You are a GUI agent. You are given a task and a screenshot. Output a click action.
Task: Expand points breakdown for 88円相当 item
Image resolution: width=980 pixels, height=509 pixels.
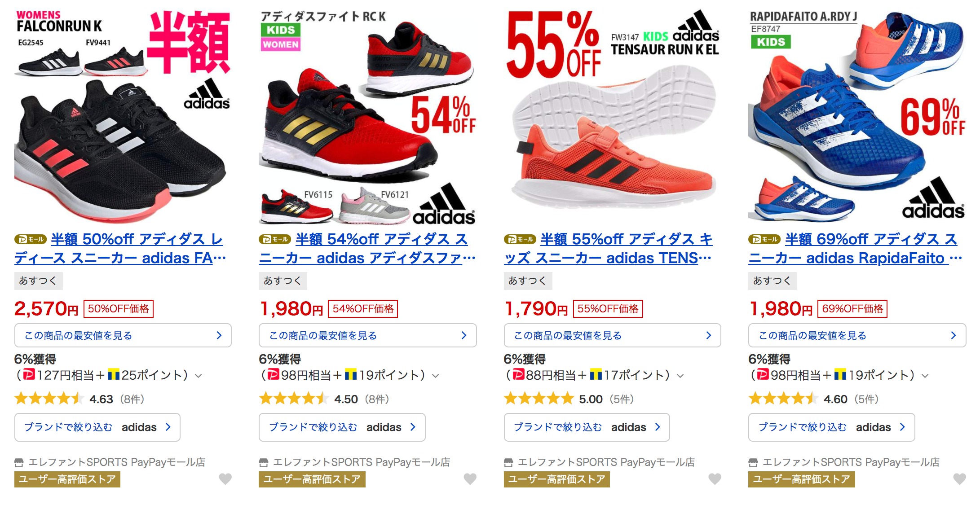(680, 376)
